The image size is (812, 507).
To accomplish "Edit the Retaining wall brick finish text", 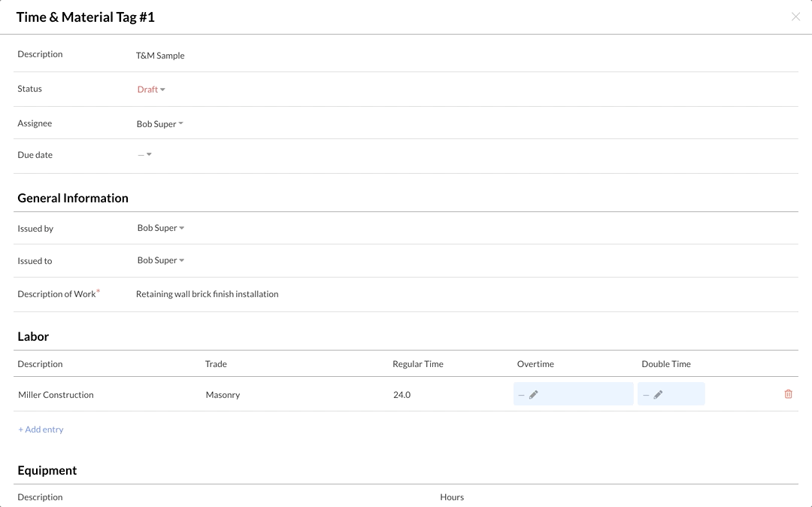I will (x=207, y=294).
